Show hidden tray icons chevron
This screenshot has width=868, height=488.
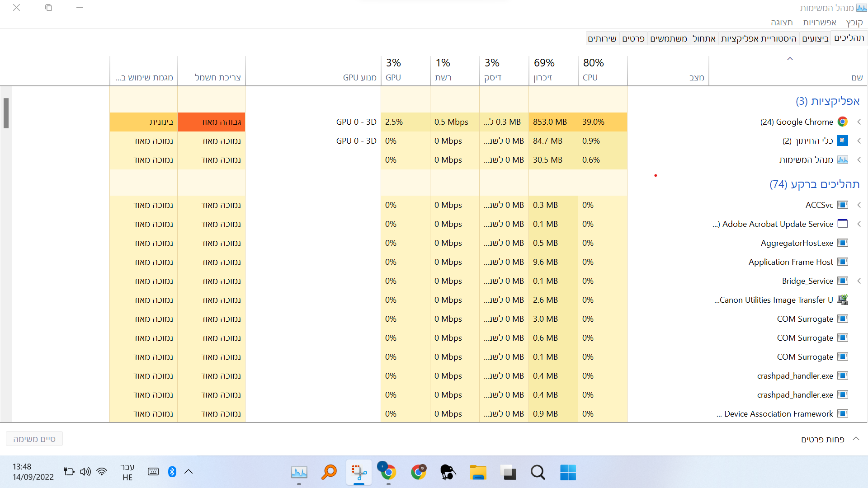tap(189, 472)
